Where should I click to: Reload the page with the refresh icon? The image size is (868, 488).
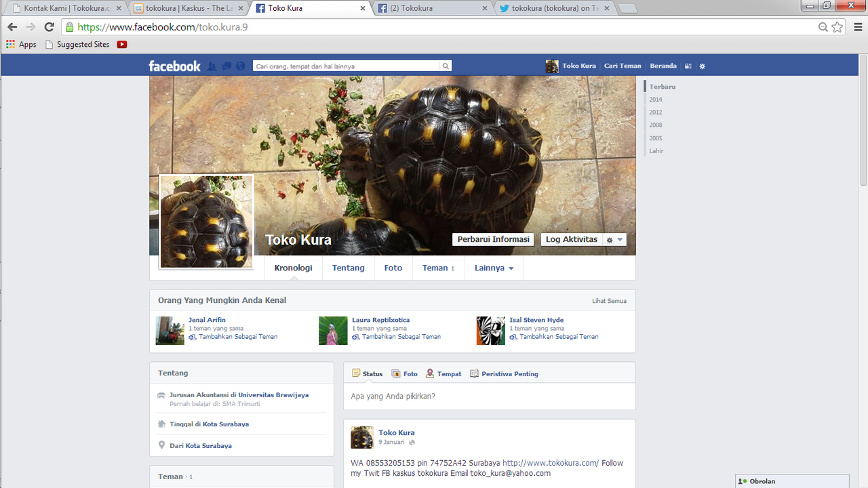[49, 27]
